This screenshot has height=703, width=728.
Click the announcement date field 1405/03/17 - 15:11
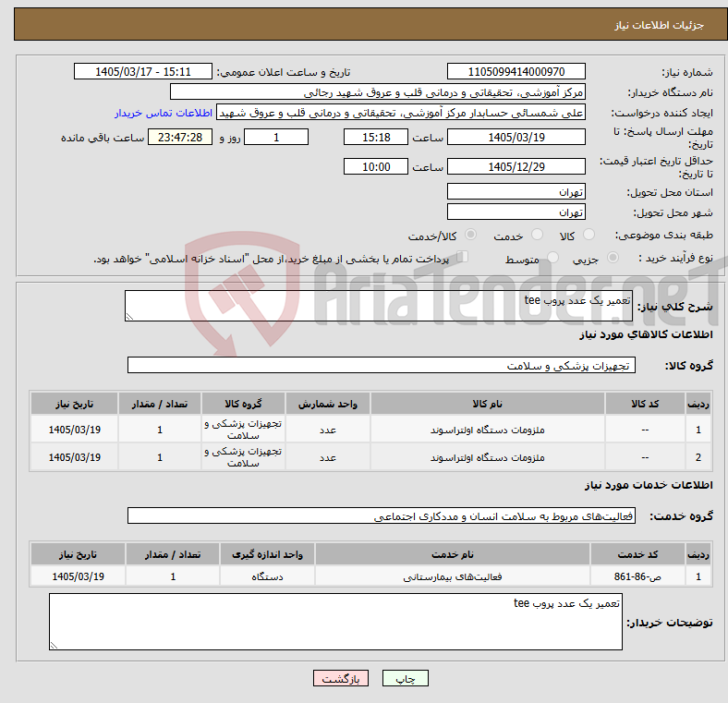point(143,71)
